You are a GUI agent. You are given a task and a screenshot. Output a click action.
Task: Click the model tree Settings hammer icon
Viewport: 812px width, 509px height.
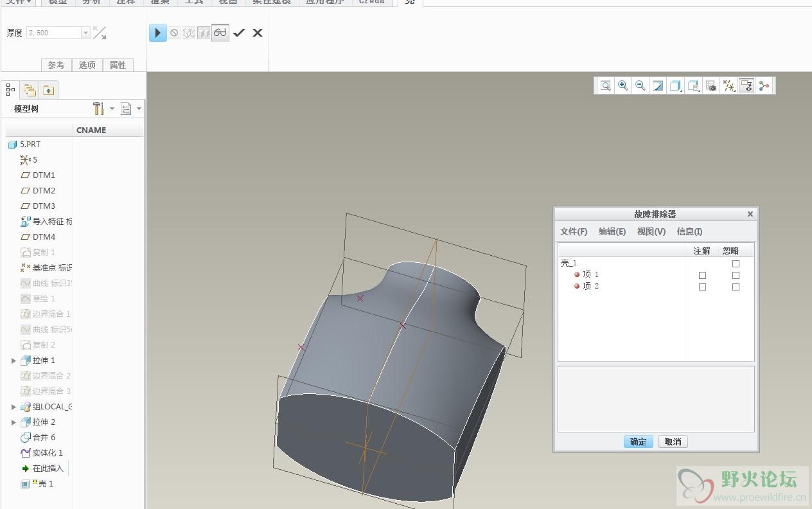[x=98, y=109]
